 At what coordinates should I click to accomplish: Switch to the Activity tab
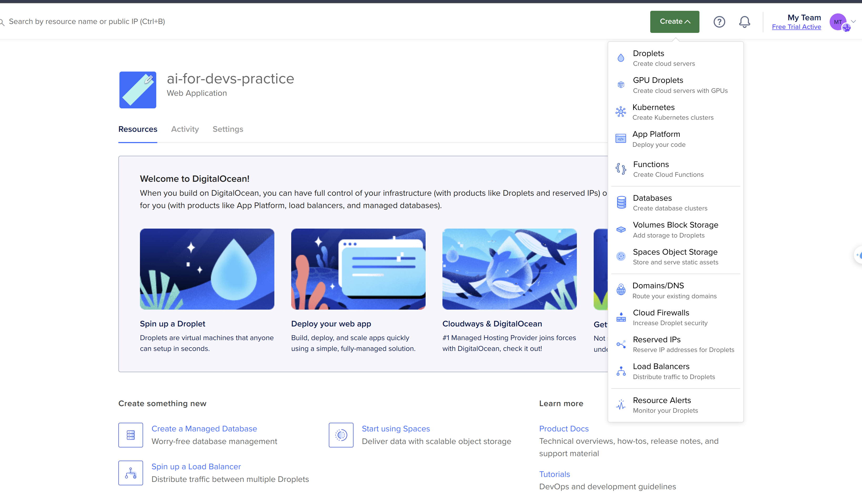(x=185, y=129)
